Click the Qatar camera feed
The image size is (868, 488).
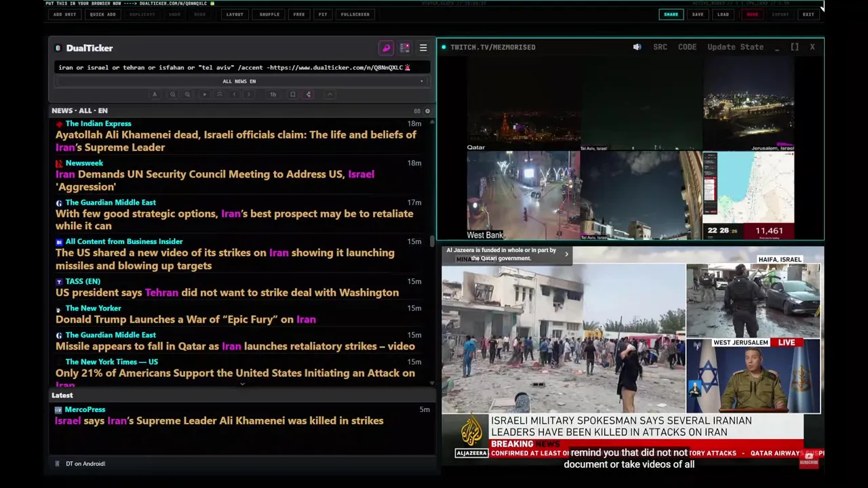[x=523, y=104]
